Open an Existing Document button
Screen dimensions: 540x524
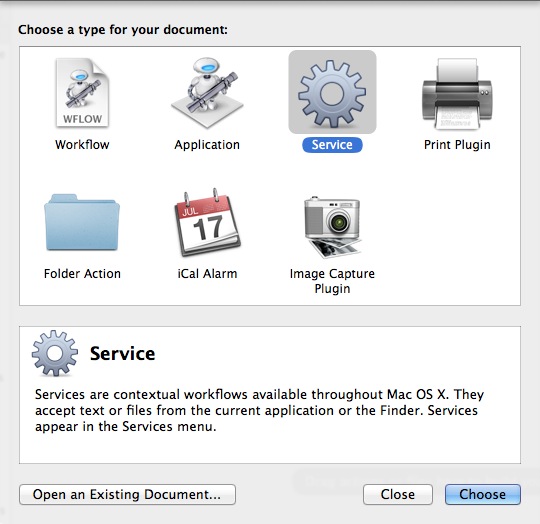(127, 494)
